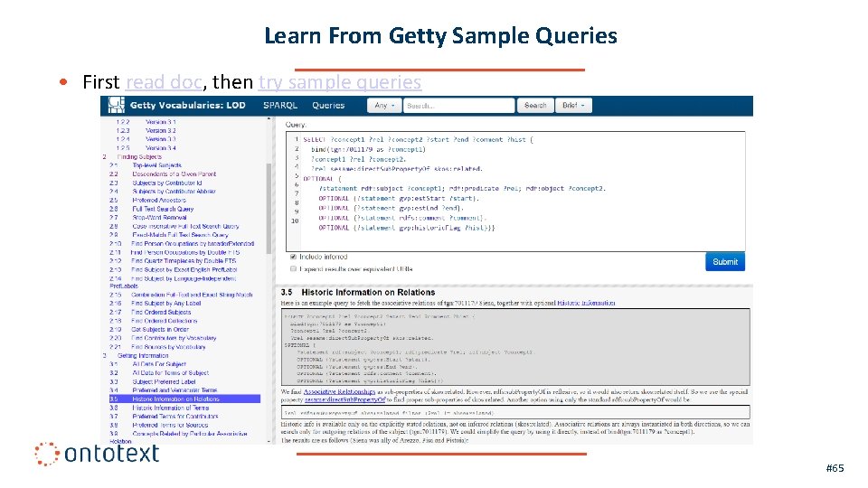Open 'Subjects by Contributor Id' query

click(166, 183)
